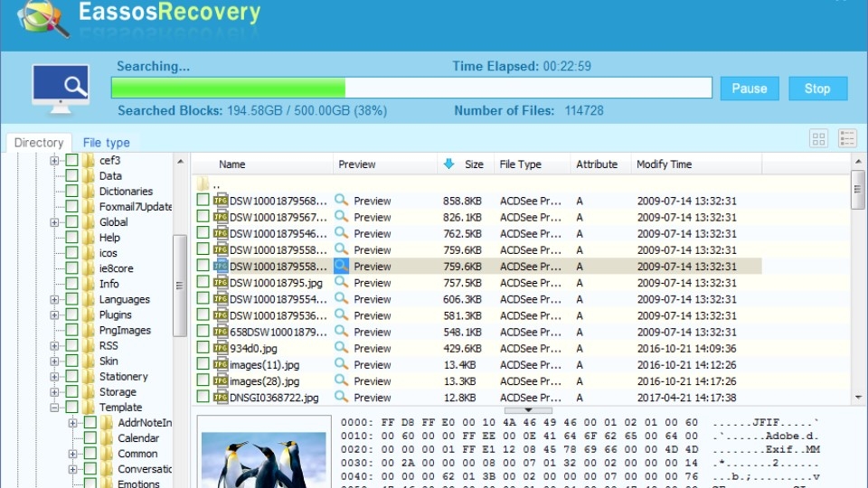Click the penguin image preview thumbnail
The image size is (868, 488).
[263, 459]
